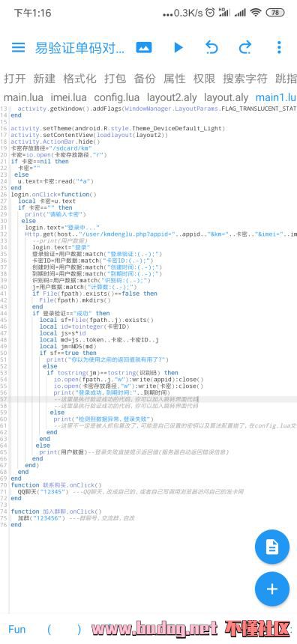Undo the last edit
The image size is (297, 644).
[x=211, y=48]
